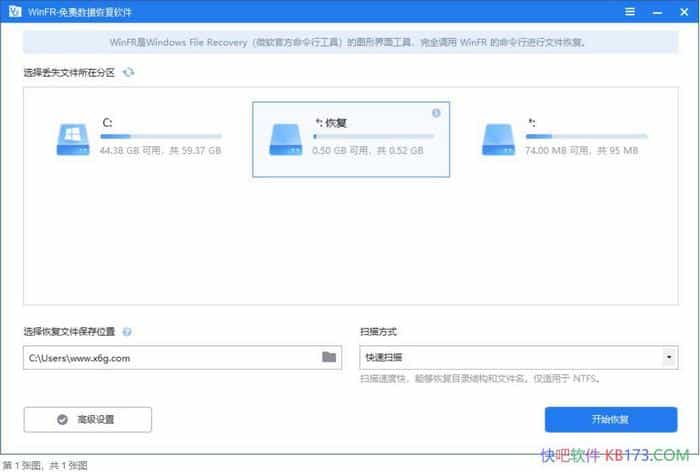Select the C: drive icon

pyautogui.click(x=72, y=137)
